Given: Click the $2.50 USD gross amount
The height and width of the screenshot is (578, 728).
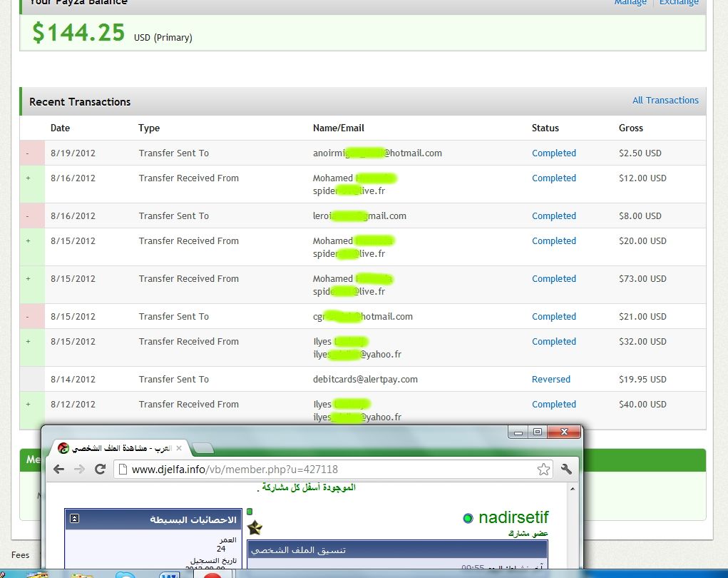Looking at the screenshot, I should pyautogui.click(x=640, y=153).
